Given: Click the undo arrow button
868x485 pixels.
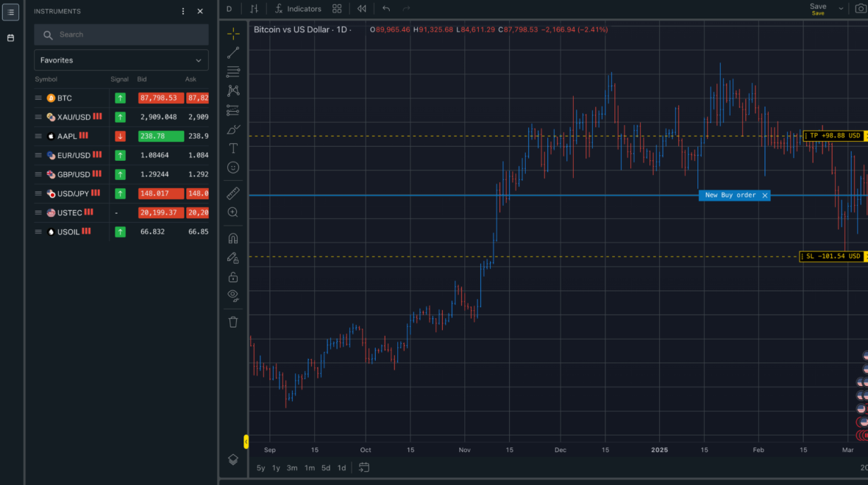Looking at the screenshot, I should 386,8.
